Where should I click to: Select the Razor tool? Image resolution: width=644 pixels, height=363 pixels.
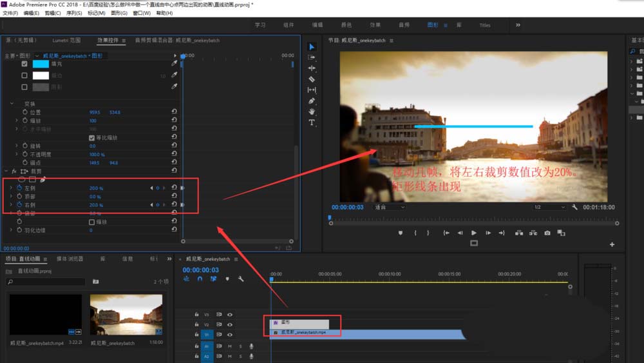pyautogui.click(x=312, y=79)
